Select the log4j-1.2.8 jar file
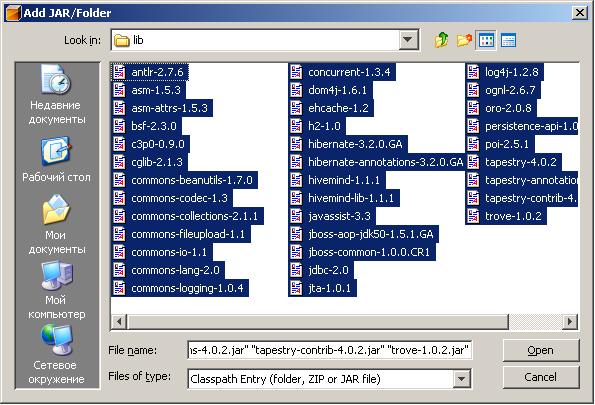This screenshot has height=405, width=595. [505, 72]
